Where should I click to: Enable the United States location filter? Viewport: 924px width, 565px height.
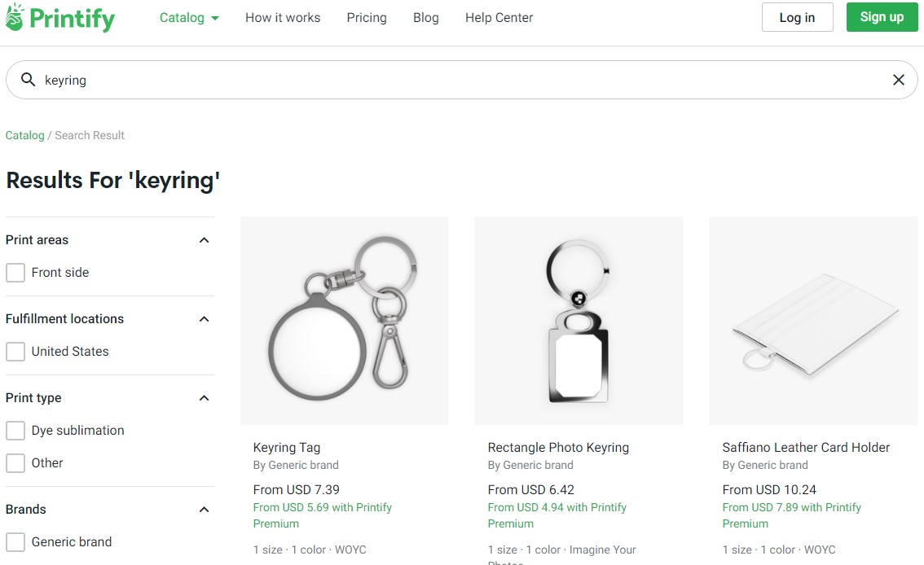click(15, 352)
